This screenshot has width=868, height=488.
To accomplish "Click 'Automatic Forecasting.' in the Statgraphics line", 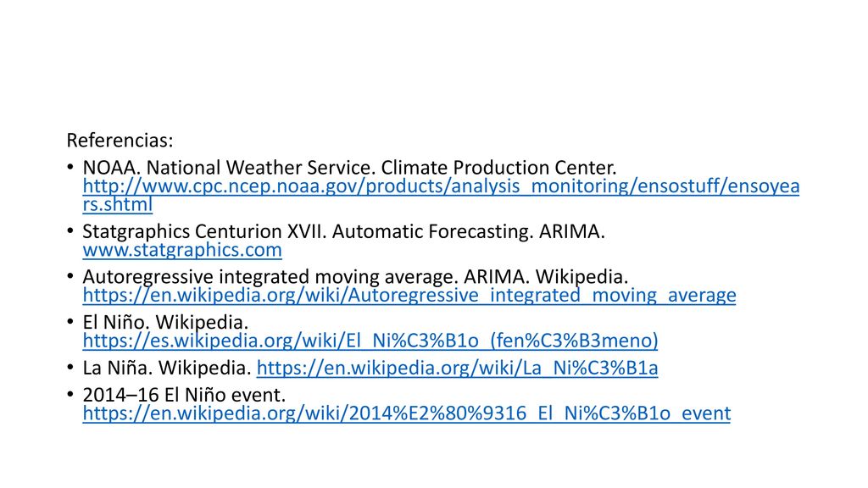I will 433,231.
